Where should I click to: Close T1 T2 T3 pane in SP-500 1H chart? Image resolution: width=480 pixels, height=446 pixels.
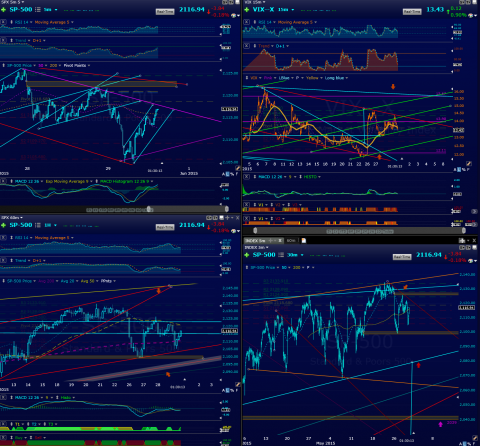pos(3,424)
